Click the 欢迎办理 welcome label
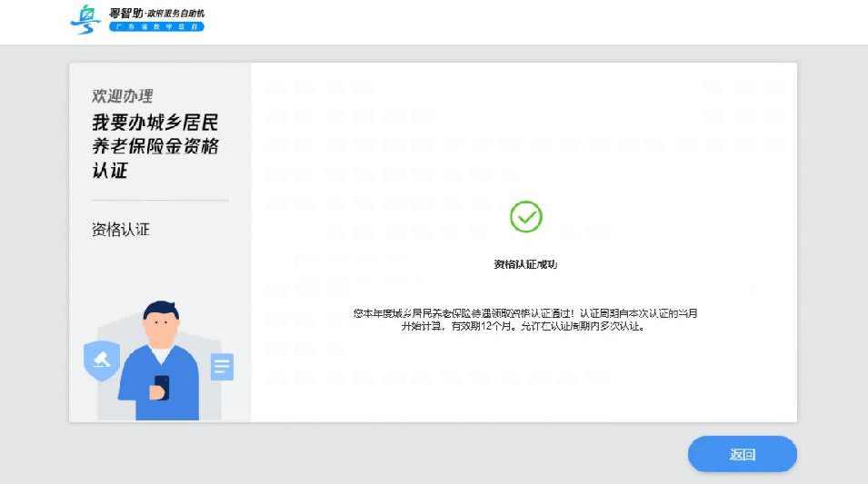The height and width of the screenshot is (484, 868). click(x=122, y=96)
